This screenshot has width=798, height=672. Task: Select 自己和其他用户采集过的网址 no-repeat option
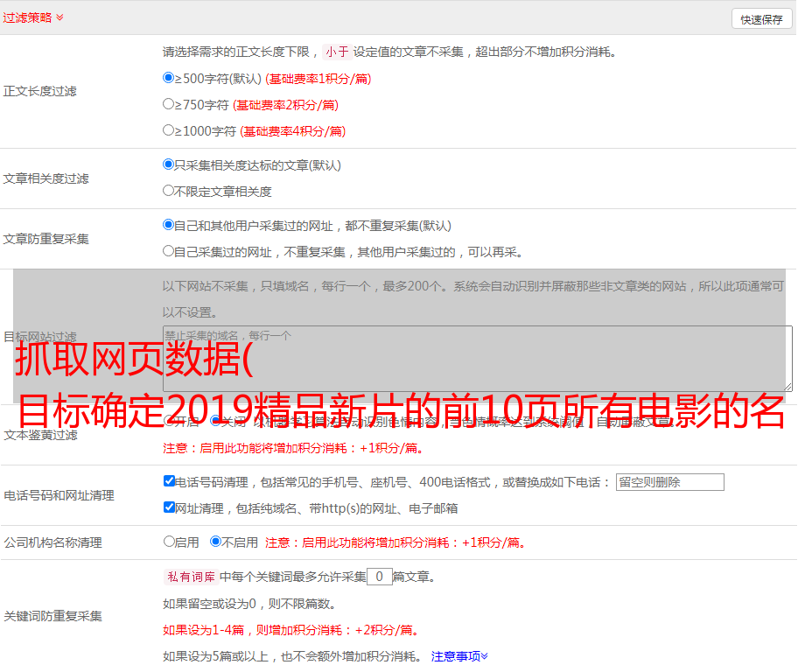(x=169, y=225)
